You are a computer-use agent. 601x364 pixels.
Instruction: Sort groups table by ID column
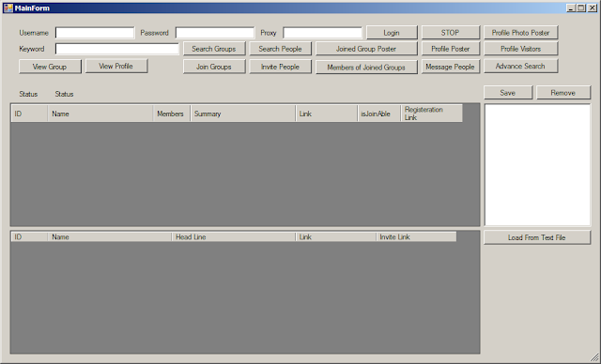[x=29, y=114]
